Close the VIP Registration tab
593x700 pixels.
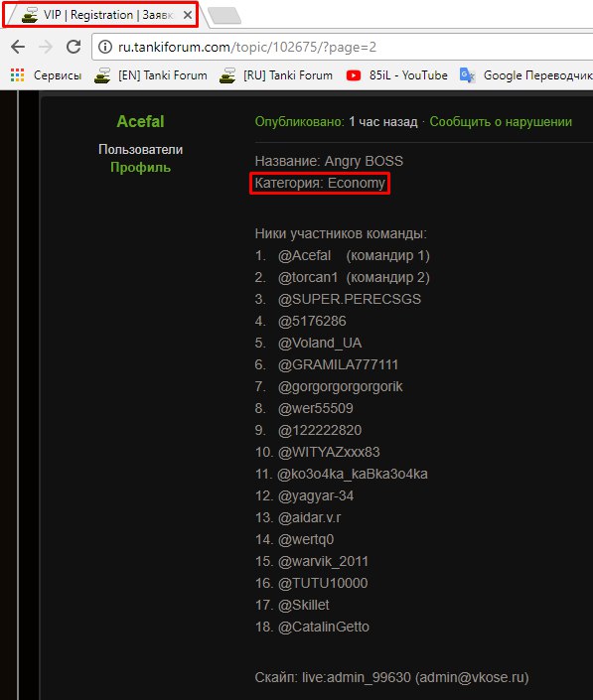[188, 15]
